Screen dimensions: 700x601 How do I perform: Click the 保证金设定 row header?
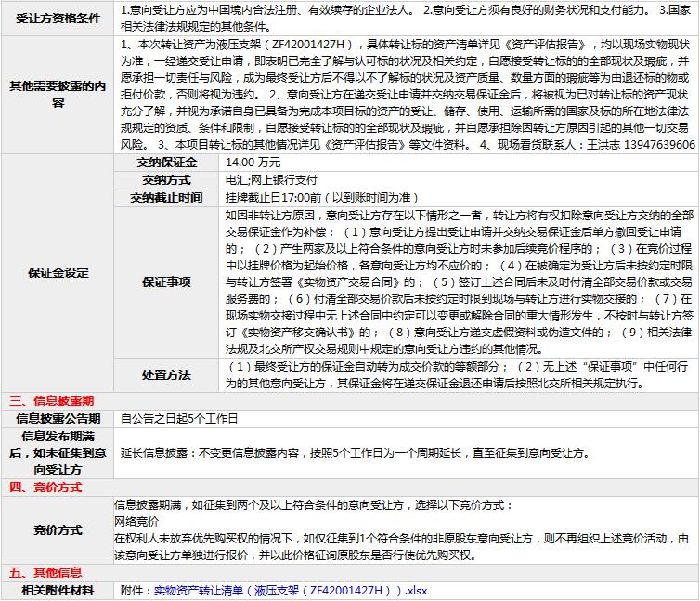click(x=59, y=272)
